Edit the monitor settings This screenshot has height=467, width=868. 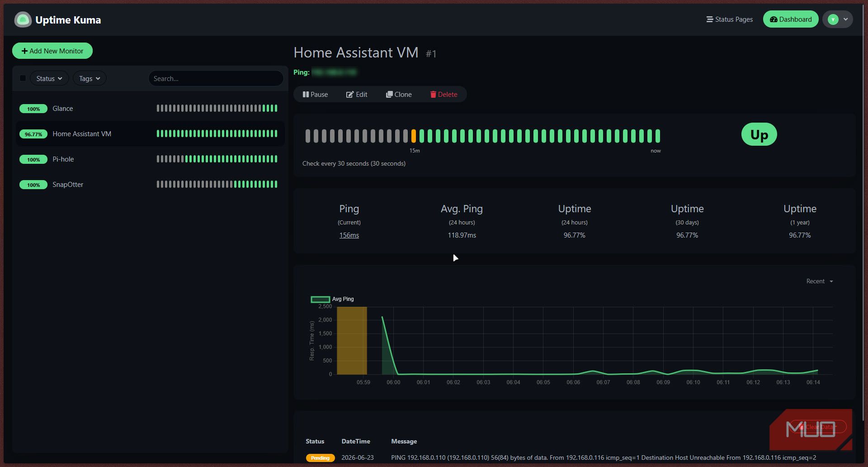[x=357, y=94]
